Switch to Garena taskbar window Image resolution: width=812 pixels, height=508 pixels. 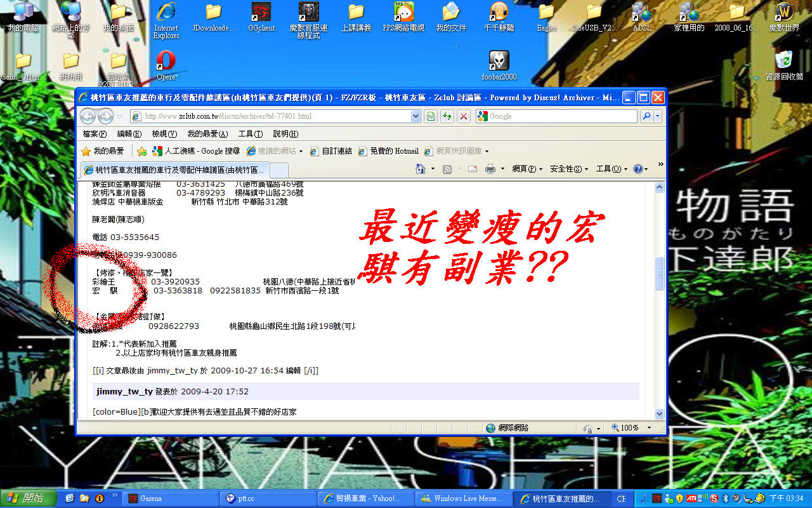pyautogui.click(x=169, y=498)
